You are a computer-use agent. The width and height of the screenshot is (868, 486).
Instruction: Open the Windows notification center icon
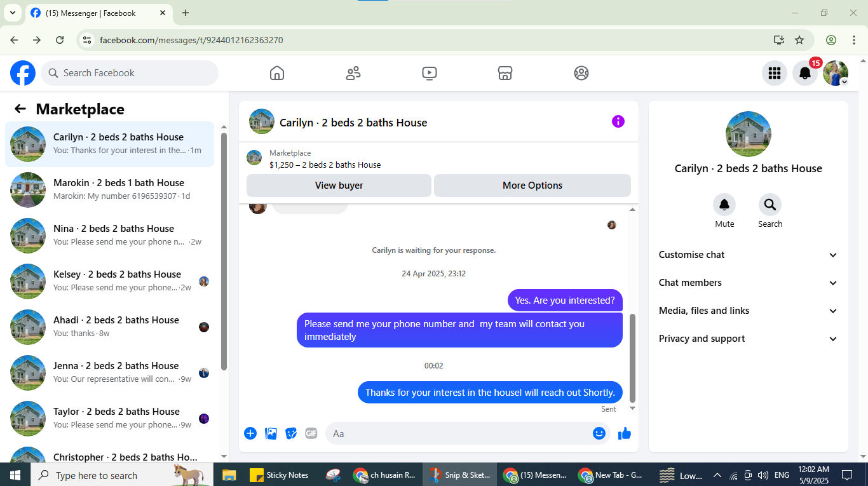click(847, 475)
